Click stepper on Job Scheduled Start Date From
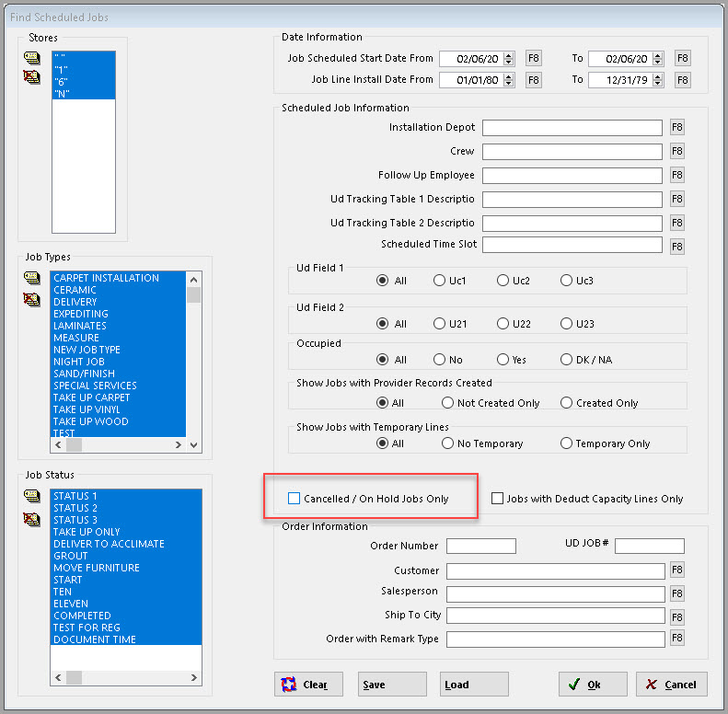 point(509,59)
